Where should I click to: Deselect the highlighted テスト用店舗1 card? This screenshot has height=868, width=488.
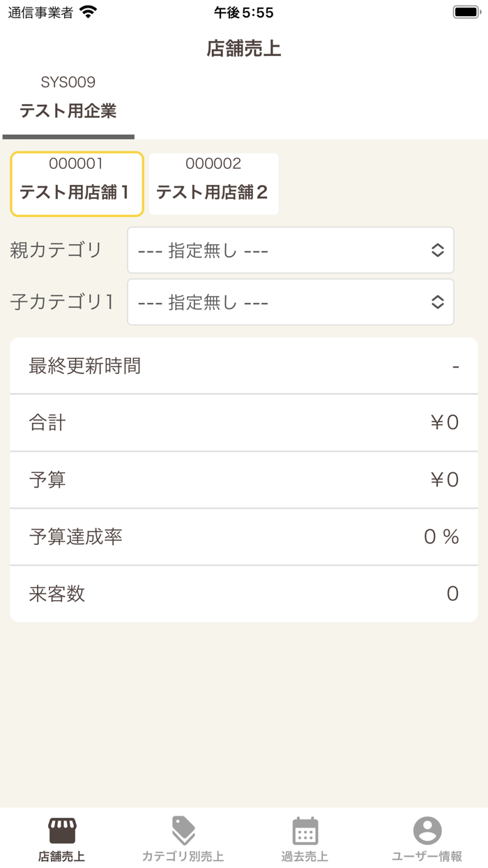click(x=77, y=184)
